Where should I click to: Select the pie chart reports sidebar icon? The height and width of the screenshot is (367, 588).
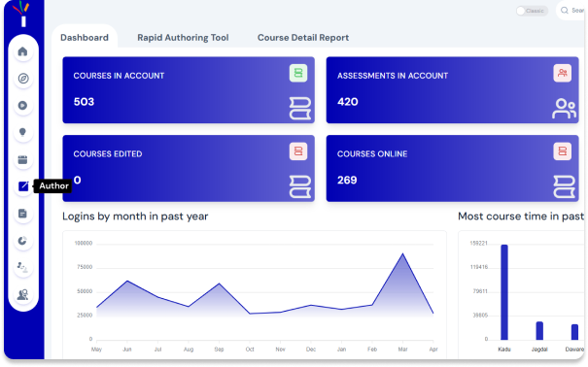(23, 241)
